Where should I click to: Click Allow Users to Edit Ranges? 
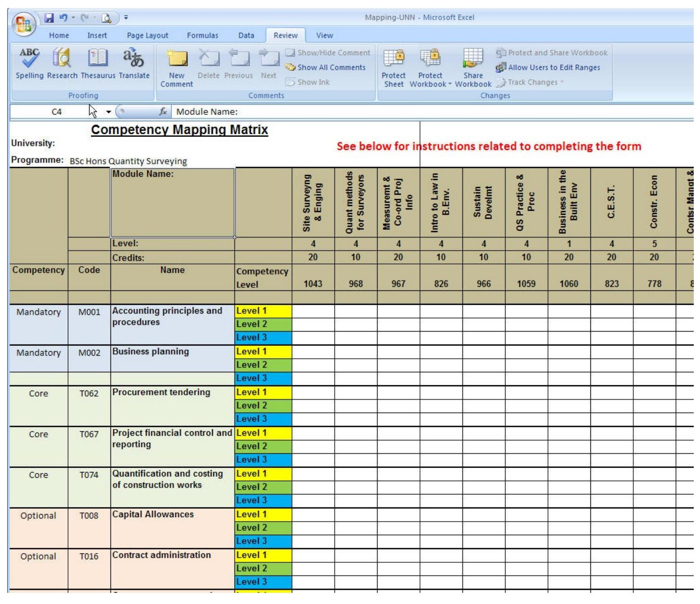[548, 68]
